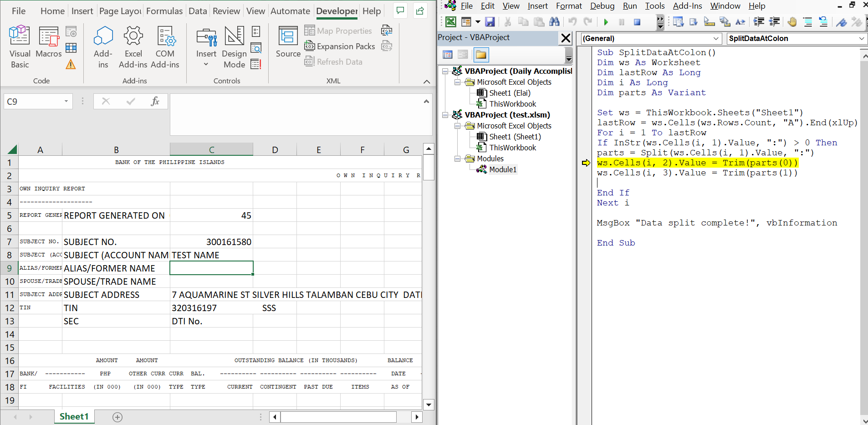Open the Macros dialog
Image resolution: width=868 pixels, height=425 pixels.
pyautogui.click(x=48, y=42)
